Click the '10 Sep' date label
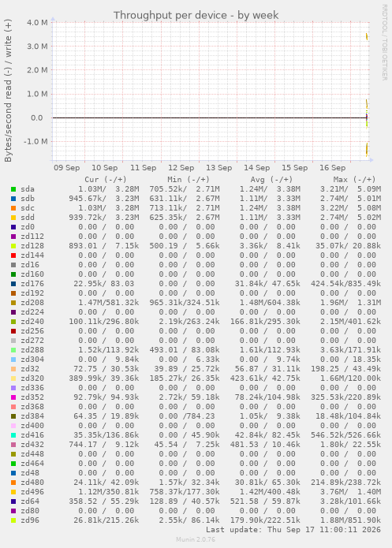Viewport: 392px width, 548px height. click(x=105, y=168)
